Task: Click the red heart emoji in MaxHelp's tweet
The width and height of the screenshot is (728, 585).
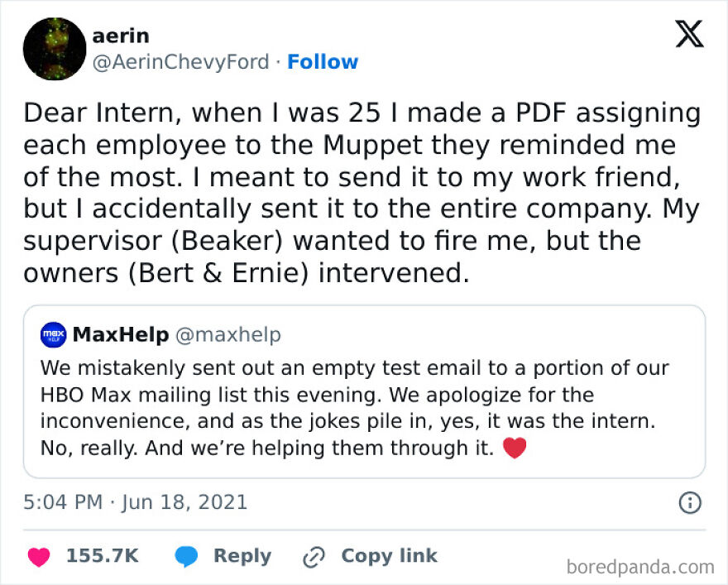Action: coord(515,448)
